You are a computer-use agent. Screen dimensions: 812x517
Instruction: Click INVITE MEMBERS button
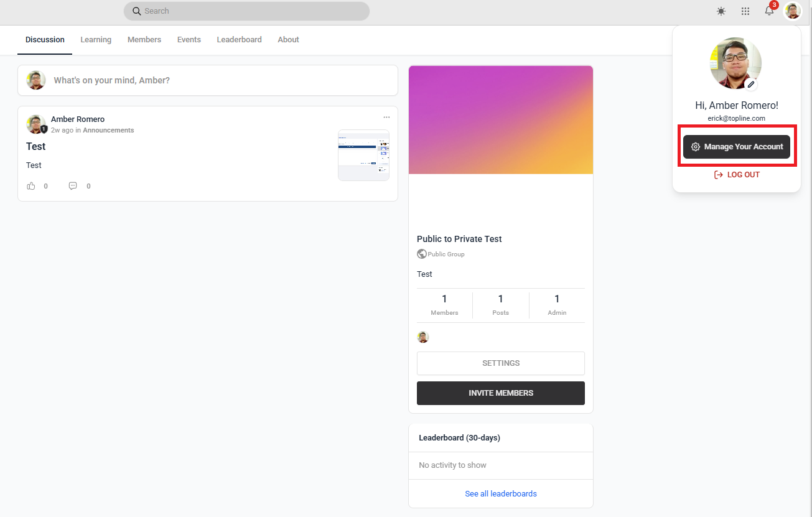point(501,393)
